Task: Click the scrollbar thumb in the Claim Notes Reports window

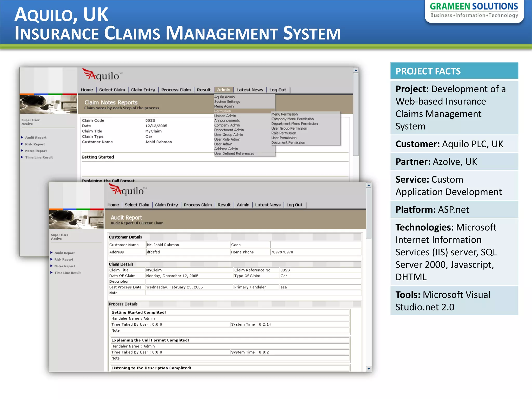Action: pyautogui.click(x=356, y=114)
